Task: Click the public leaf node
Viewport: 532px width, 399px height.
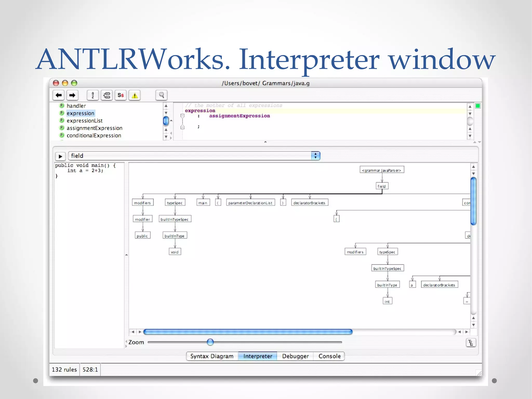Action: (142, 236)
